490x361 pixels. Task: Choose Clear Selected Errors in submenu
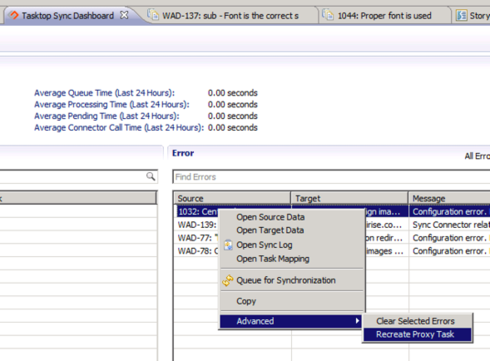(415, 321)
